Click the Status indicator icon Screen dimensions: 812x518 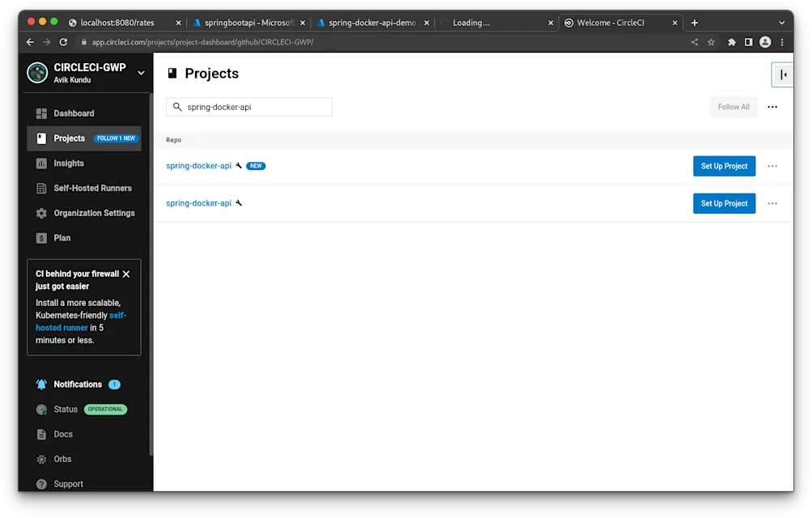point(41,410)
